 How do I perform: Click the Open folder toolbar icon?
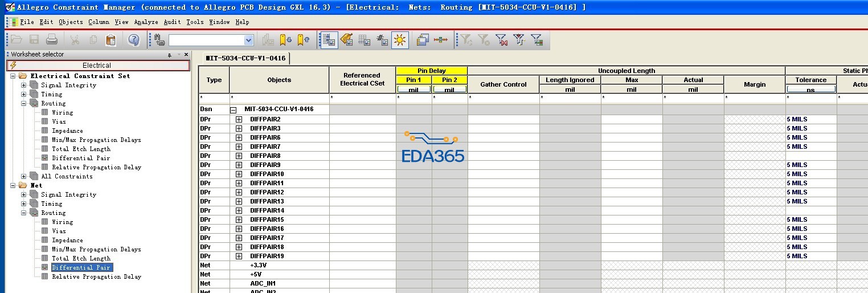[x=16, y=40]
